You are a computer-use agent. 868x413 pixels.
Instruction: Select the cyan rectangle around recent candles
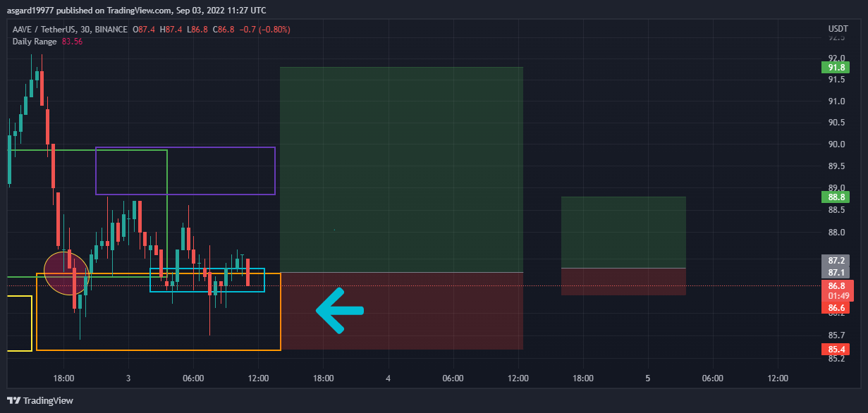(x=207, y=280)
